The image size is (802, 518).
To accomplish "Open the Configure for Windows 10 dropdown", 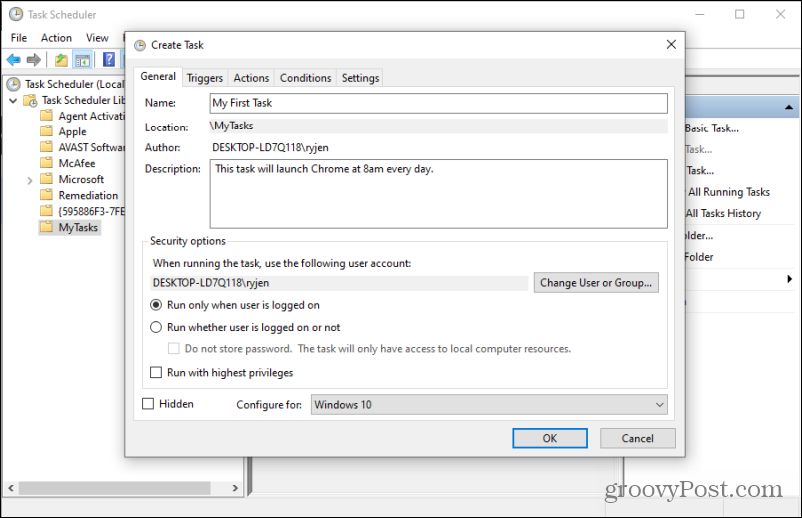I will pos(489,404).
